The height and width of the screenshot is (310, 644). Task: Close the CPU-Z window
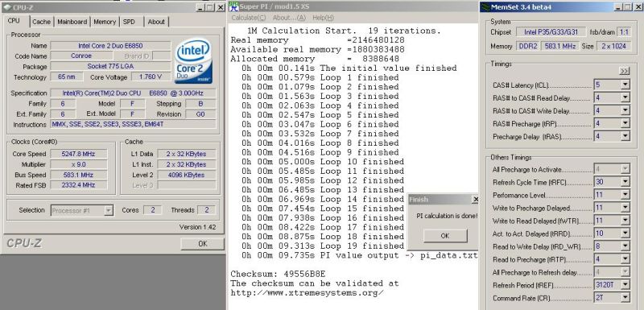tap(220, 7)
